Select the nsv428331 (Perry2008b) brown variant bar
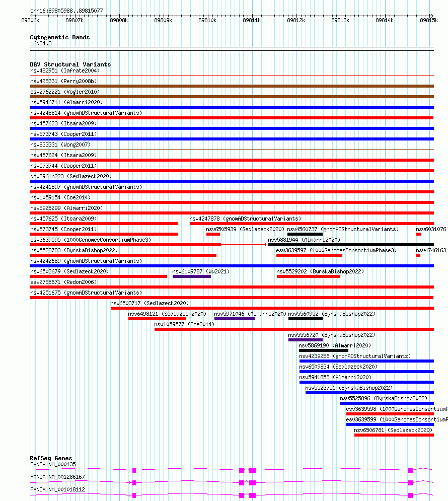The height and width of the screenshot is (501, 448). pos(232,86)
